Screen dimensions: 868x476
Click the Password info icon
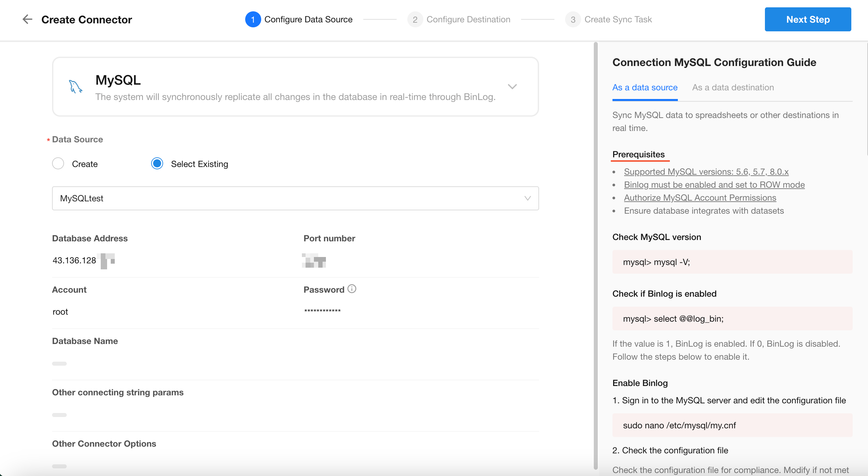click(x=352, y=289)
